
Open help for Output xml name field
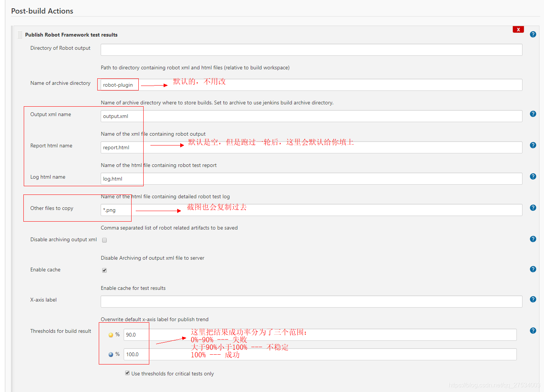(533, 113)
